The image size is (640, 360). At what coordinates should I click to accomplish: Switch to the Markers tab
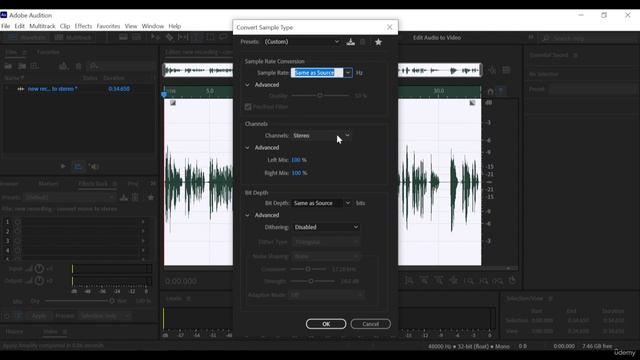pyautogui.click(x=49, y=184)
